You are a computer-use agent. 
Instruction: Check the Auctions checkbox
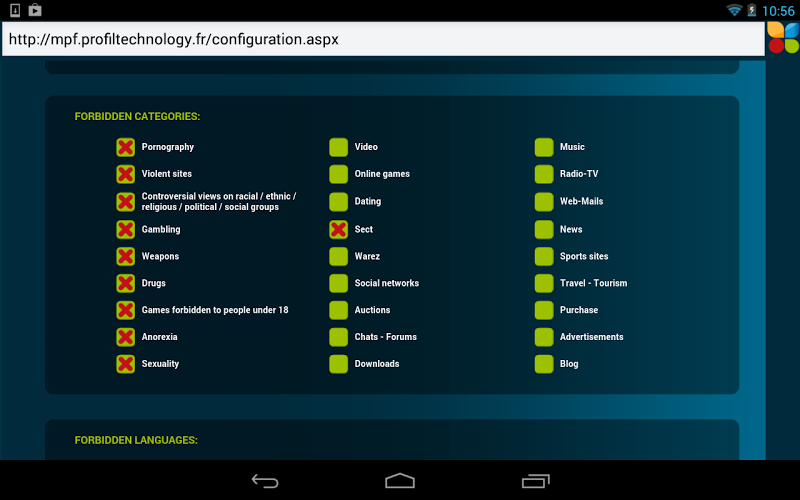point(338,310)
